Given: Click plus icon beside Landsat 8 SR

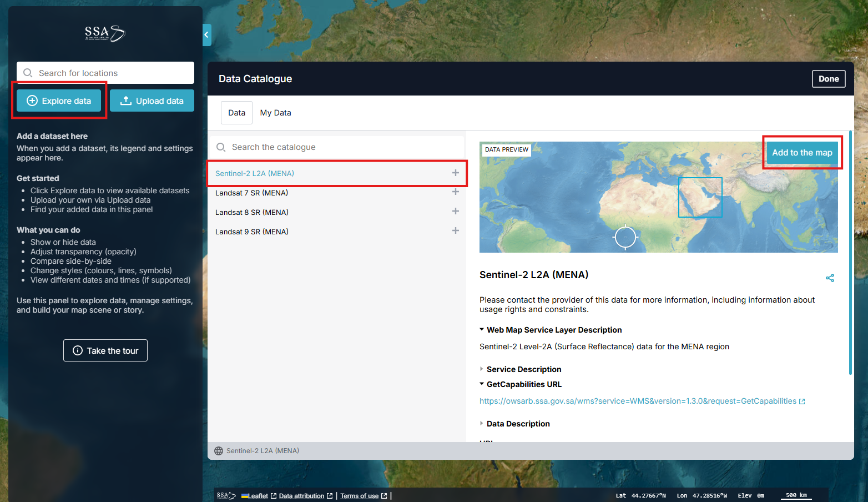Looking at the screenshot, I should click(455, 212).
